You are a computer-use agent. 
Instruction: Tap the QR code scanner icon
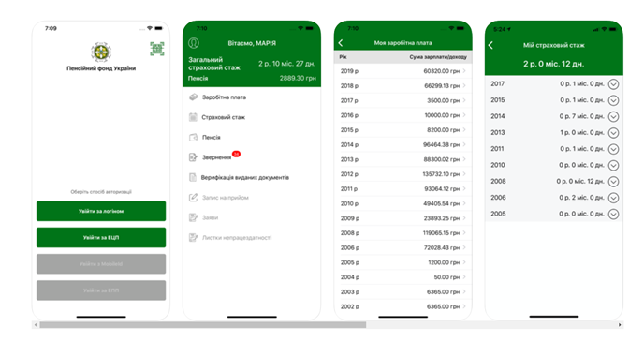tap(157, 49)
